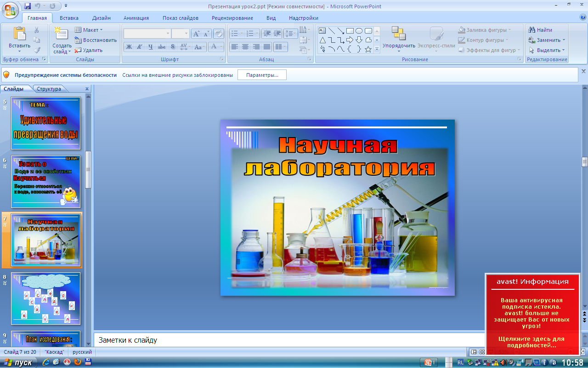Click the slide thumbnail pane scrollbar

pos(88,169)
